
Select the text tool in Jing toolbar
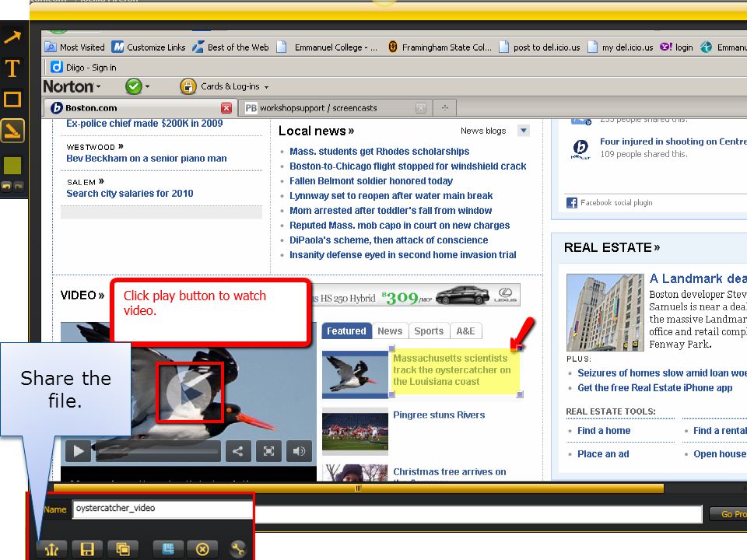[12, 68]
